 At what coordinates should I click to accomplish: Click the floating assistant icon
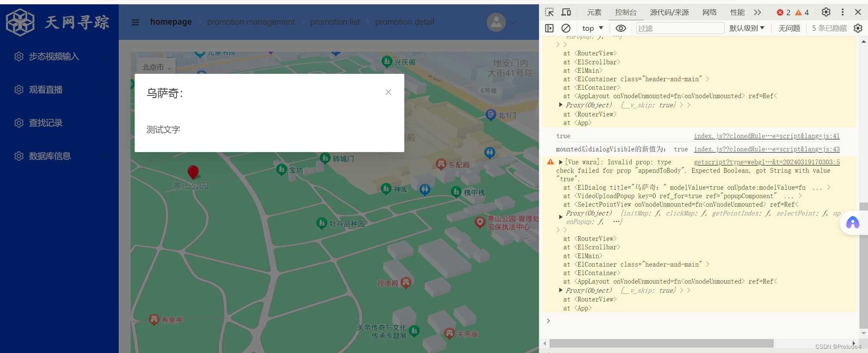click(853, 223)
